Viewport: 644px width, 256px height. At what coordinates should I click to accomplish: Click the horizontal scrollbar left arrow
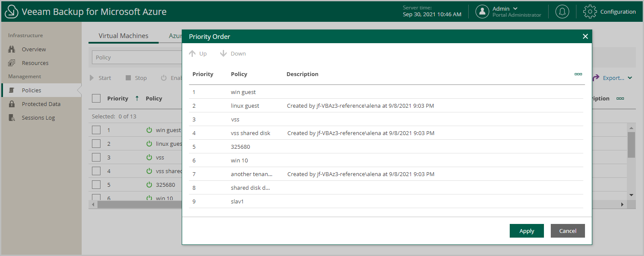(93, 205)
